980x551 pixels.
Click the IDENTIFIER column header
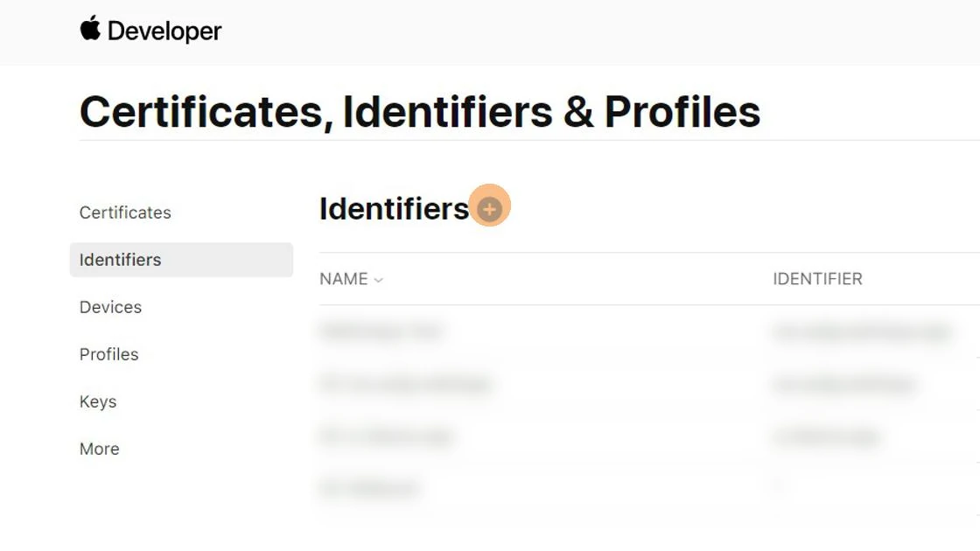point(817,279)
